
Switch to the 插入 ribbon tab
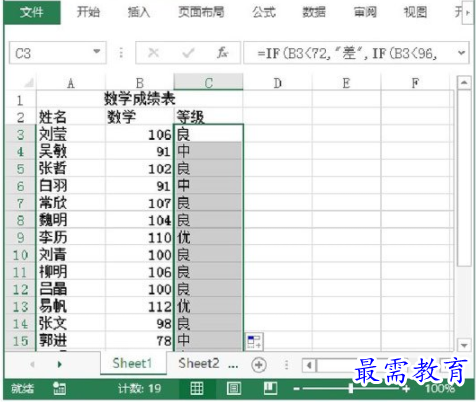point(139,12)
